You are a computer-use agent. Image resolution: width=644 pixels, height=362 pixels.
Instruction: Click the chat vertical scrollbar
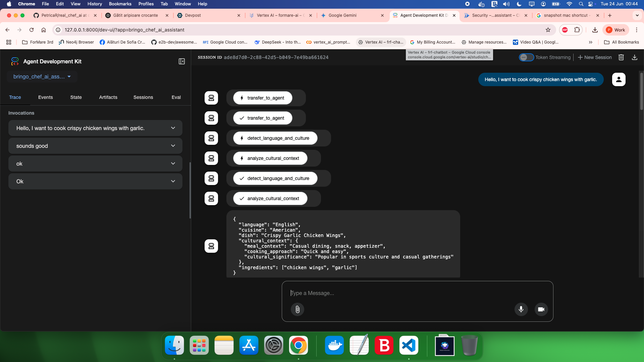(x=641, y=91)
